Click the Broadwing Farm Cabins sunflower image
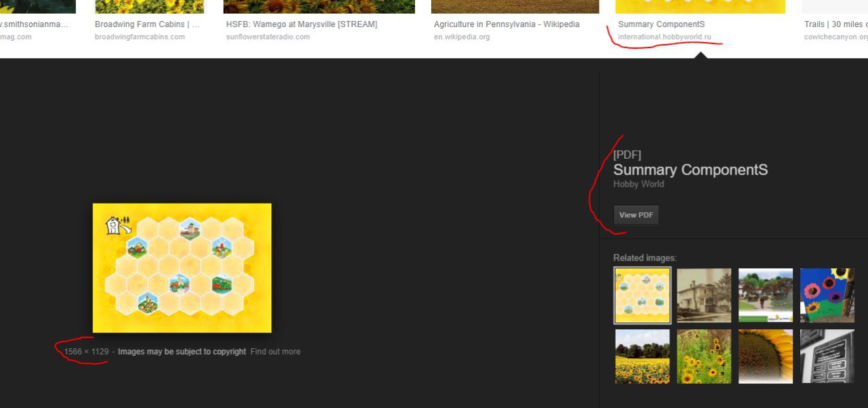This screenshot has width=868, height=408. [149, 7]
